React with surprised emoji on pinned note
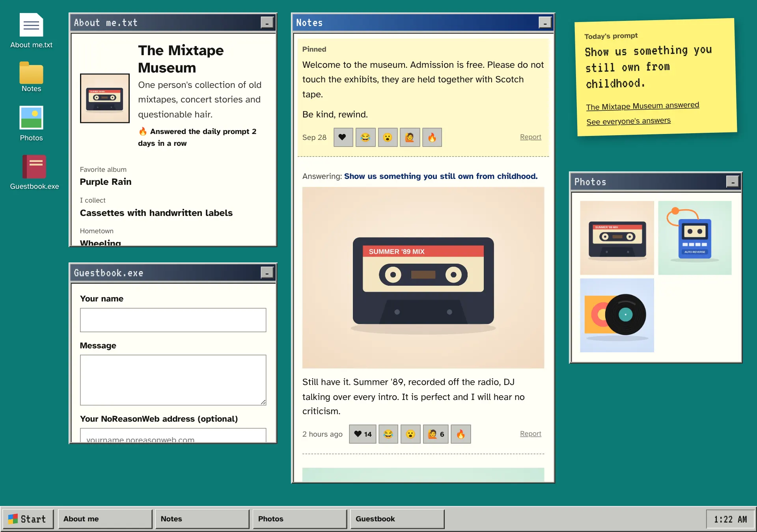757x532 pixels. point(388,137)
